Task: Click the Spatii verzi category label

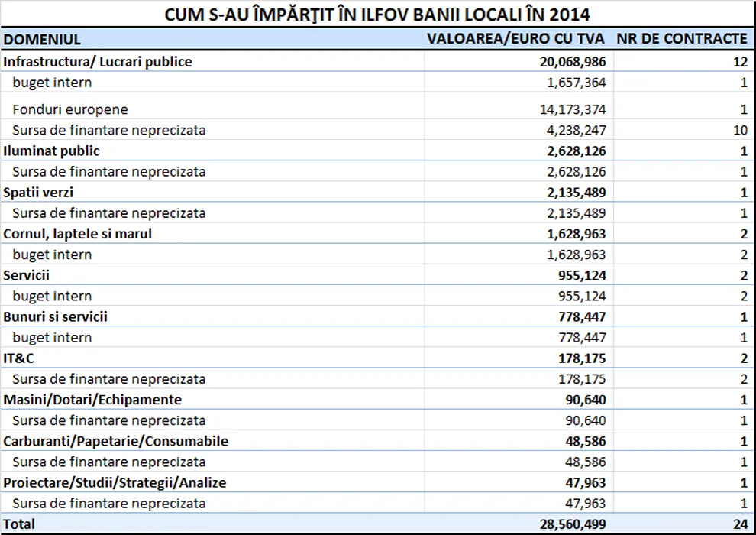Action: (38, 192)
